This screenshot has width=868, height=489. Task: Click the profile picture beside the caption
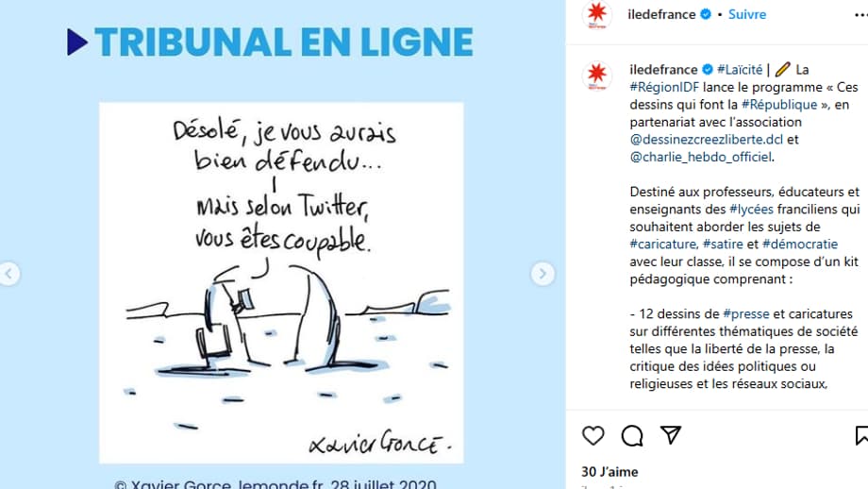tap(596, 76)
